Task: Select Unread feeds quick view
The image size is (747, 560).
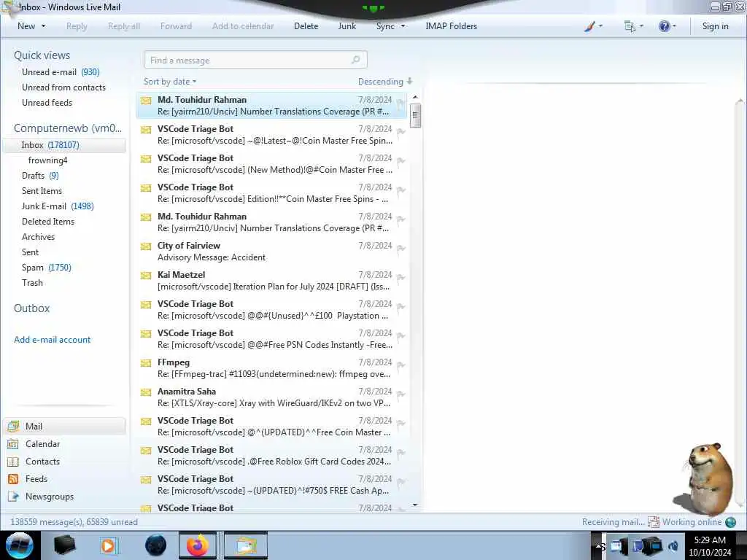Action: (47, 102)
